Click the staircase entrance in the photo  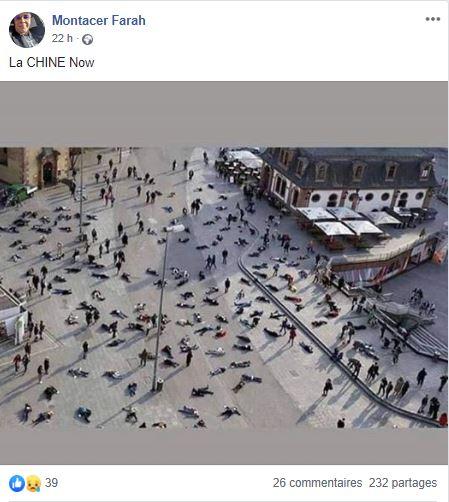click(410, 327)
